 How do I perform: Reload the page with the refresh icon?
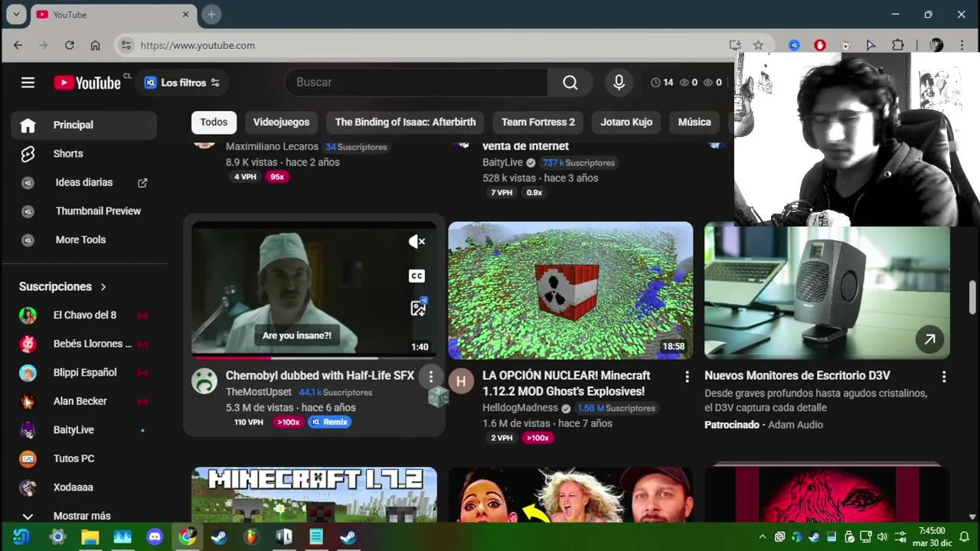pos(69,45)
